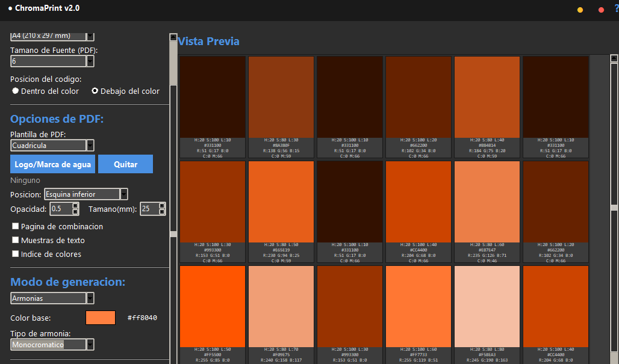Select the #F09E75 swatch in preview
Viewport: 619px width, 364px height.
coord(281,306)
